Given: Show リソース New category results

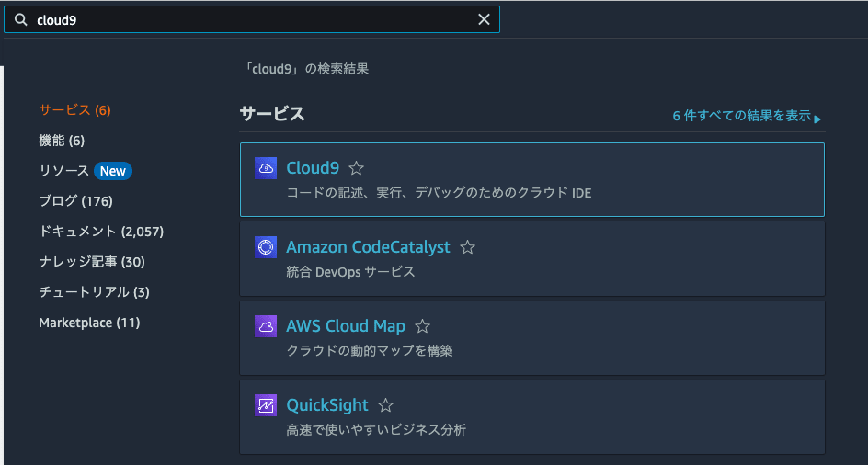Looking at the screenshot, I should point(85,171).
